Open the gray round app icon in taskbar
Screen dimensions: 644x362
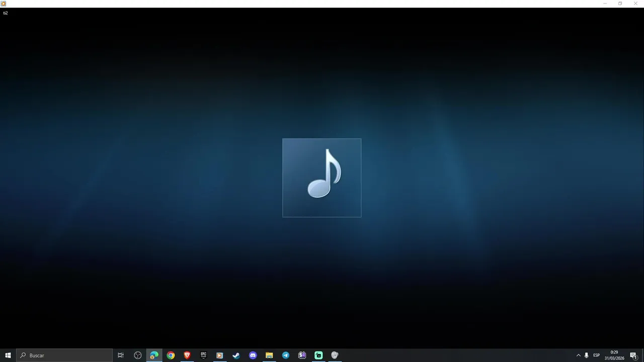pos(335,355)
